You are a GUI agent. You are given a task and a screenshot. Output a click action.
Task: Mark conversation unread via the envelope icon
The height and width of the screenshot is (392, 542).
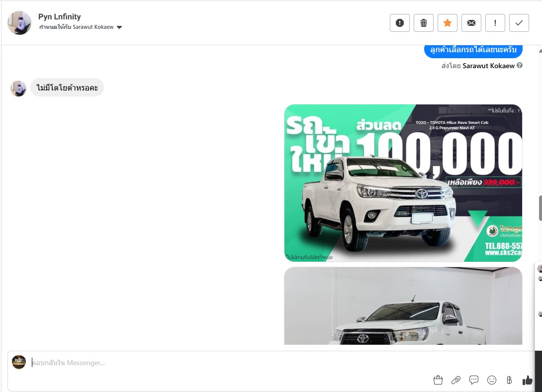[471, 23]
